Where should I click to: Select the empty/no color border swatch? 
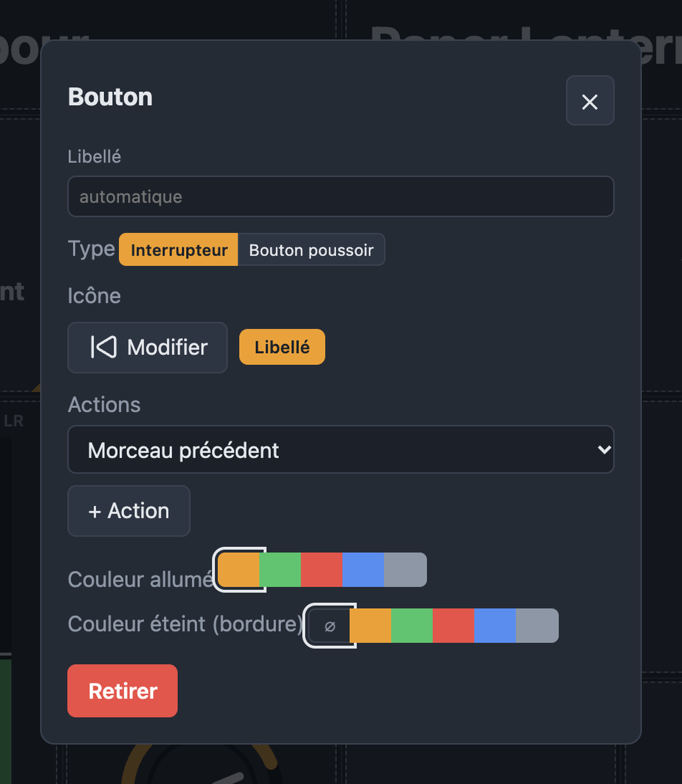329,626
